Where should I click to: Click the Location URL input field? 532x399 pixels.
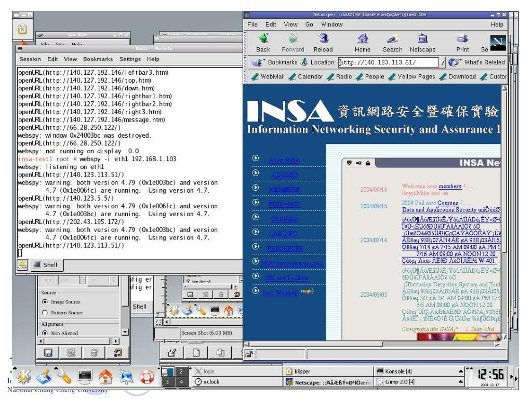[389, 62]
